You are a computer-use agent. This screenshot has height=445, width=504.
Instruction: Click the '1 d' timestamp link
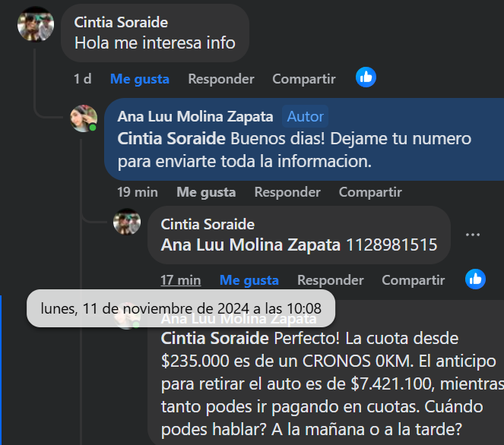tap(83, 79)
